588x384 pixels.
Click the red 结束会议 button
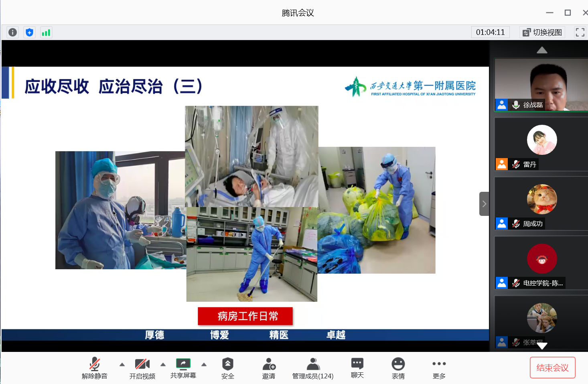tap(552, 368)
